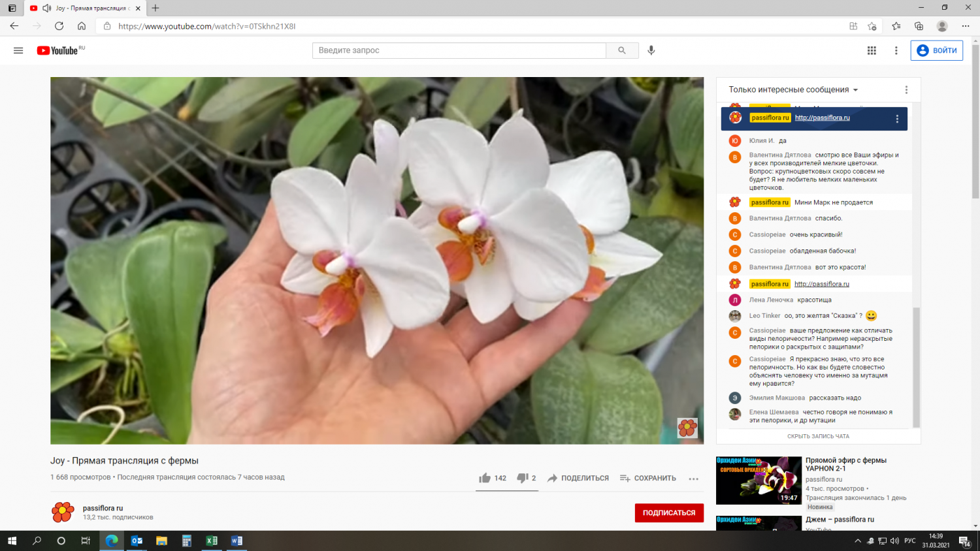Open the YAPHON 2-1 video thumbnail
980x551 pixels.
click(x=759, y=480)
